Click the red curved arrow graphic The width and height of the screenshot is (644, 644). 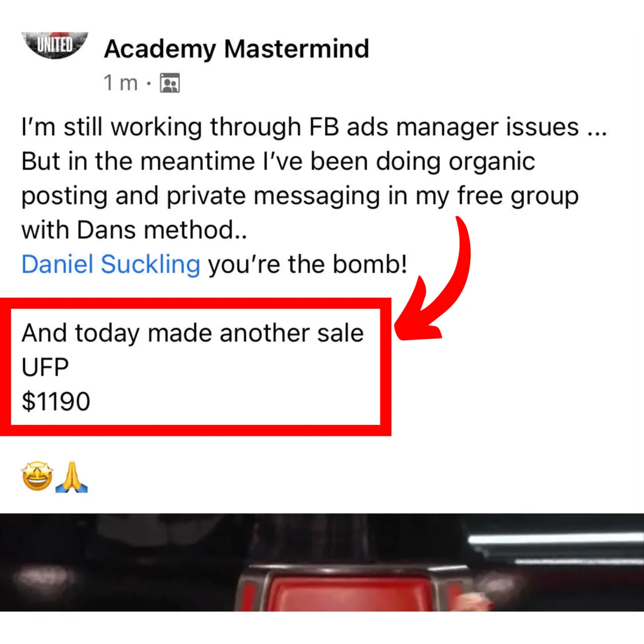434,279
